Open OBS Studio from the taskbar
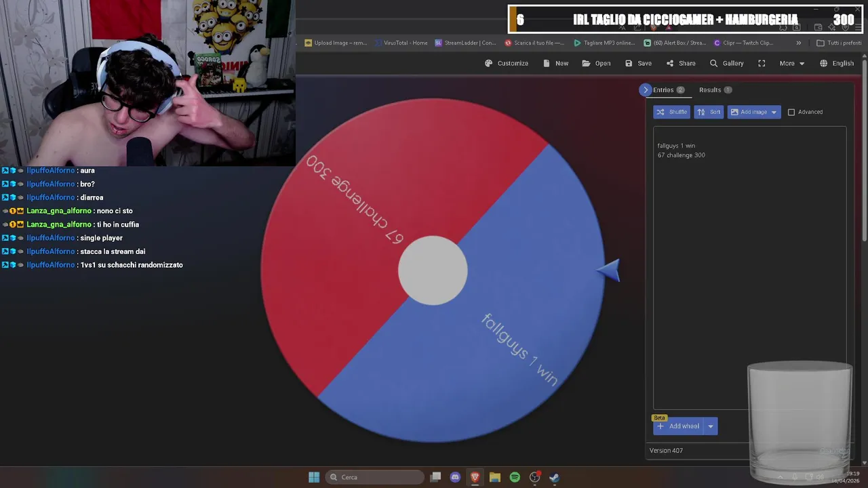 (x=534, y=477)
